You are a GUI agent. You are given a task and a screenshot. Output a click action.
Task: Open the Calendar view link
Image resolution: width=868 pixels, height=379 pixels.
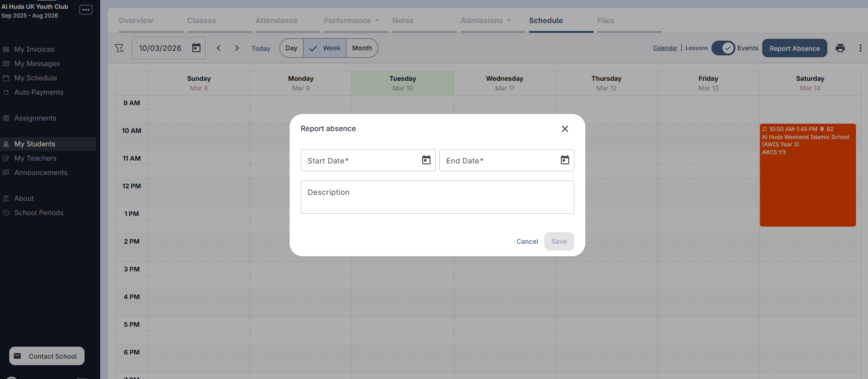[x=665, y=48]
